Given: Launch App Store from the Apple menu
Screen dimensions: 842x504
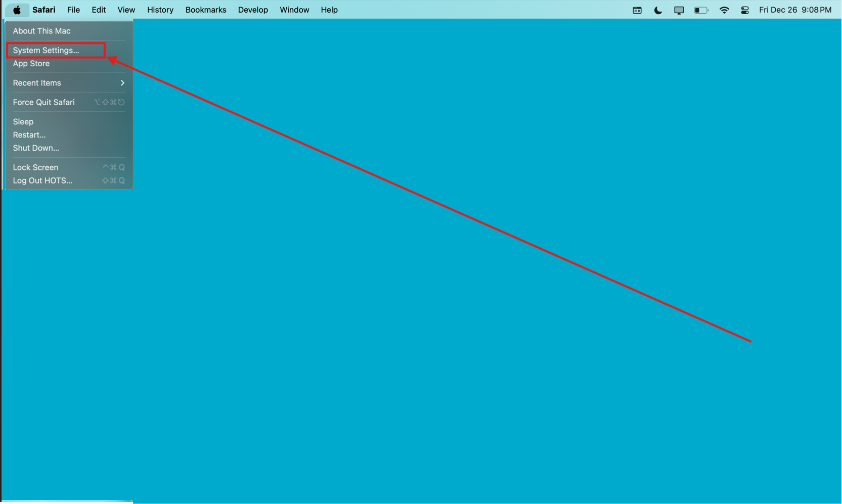Looking at the screenshot, I should (31, 64).
